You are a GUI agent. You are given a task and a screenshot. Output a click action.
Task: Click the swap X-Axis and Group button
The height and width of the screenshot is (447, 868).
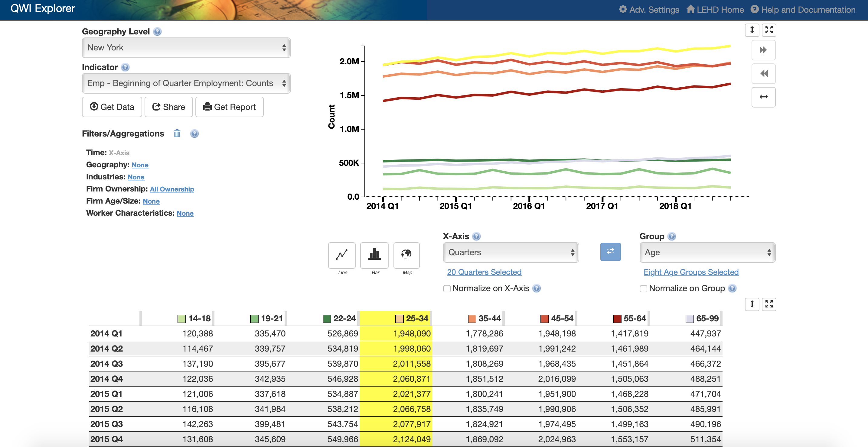pyautogui.click(x=610, y=252)
